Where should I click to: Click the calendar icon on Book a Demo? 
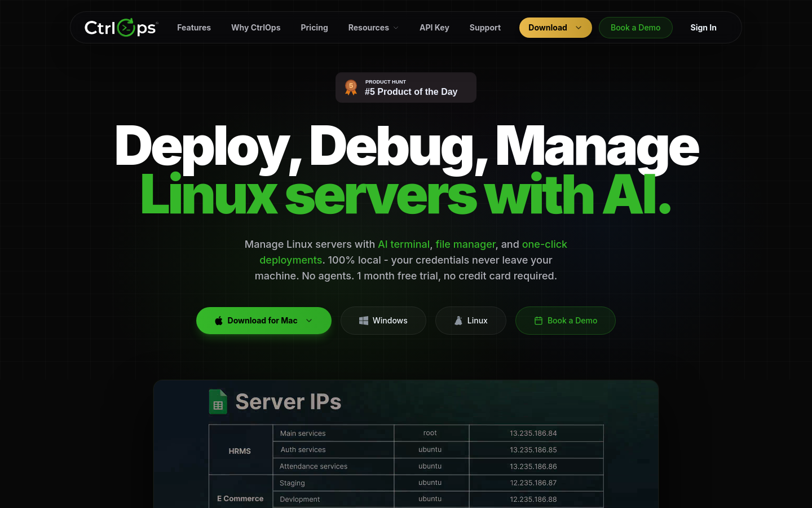click(539, 321)
